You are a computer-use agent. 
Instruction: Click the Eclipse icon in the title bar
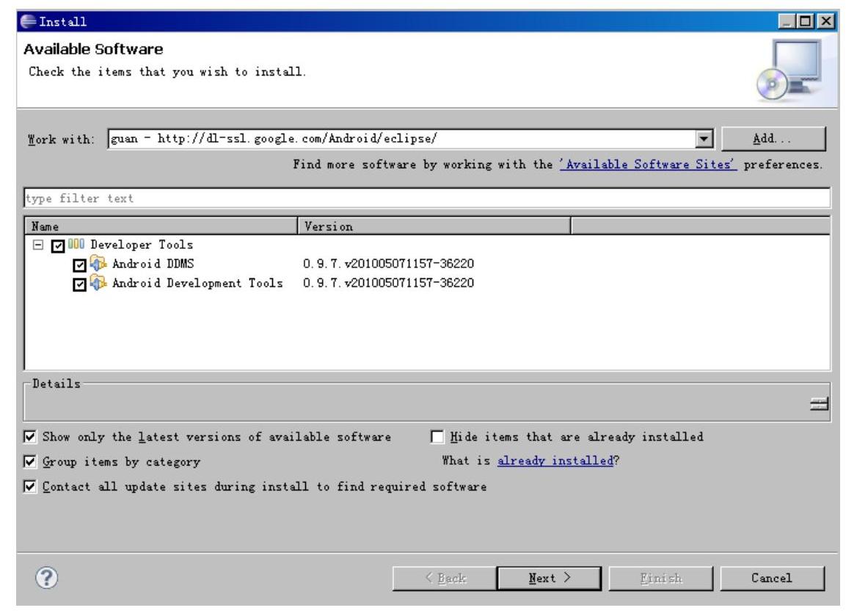pos(28,21)
